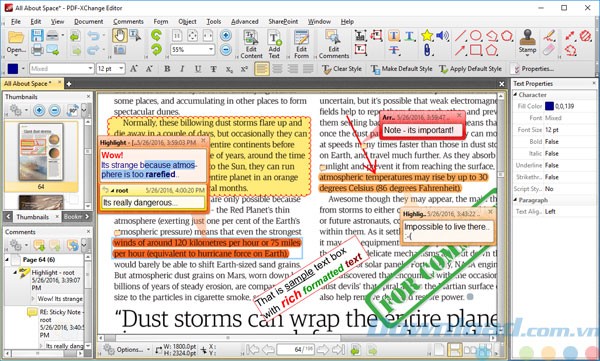This screenshot has height=361, width=600.
Task: Collapse the Page 64 (6) comments group
Action: pyautogui.click(x=7, y=260)
